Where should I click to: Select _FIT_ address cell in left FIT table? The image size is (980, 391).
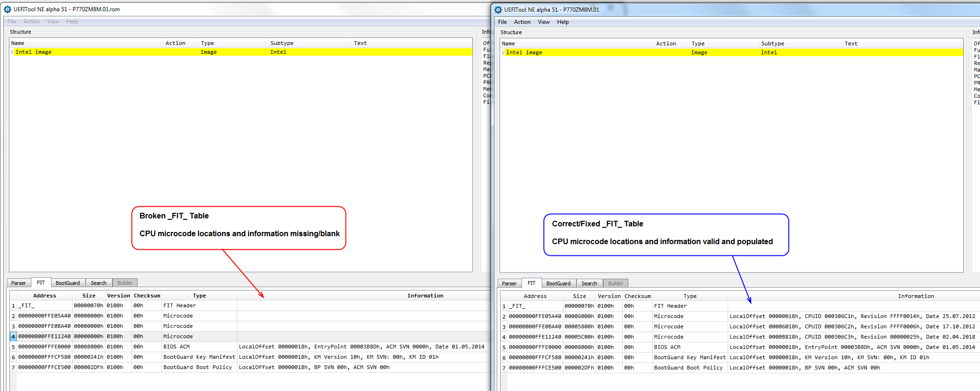coord(44,305)
